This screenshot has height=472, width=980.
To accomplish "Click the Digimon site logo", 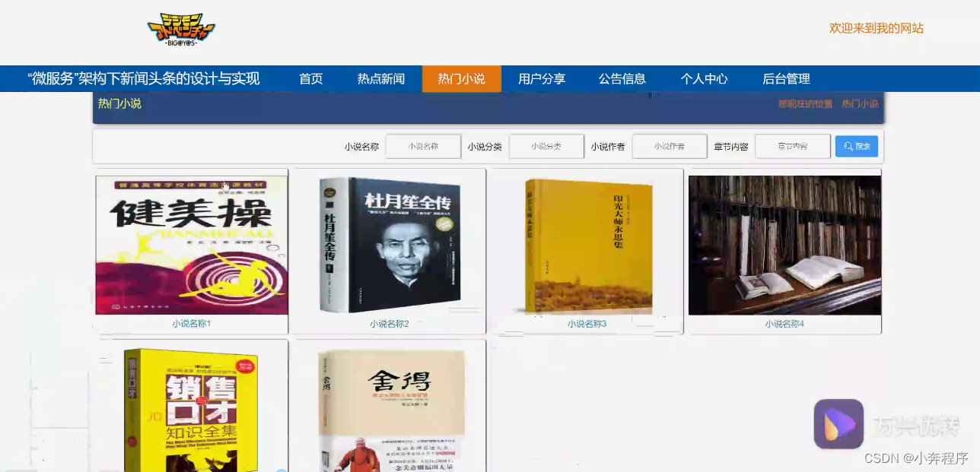I will (181, 30).
